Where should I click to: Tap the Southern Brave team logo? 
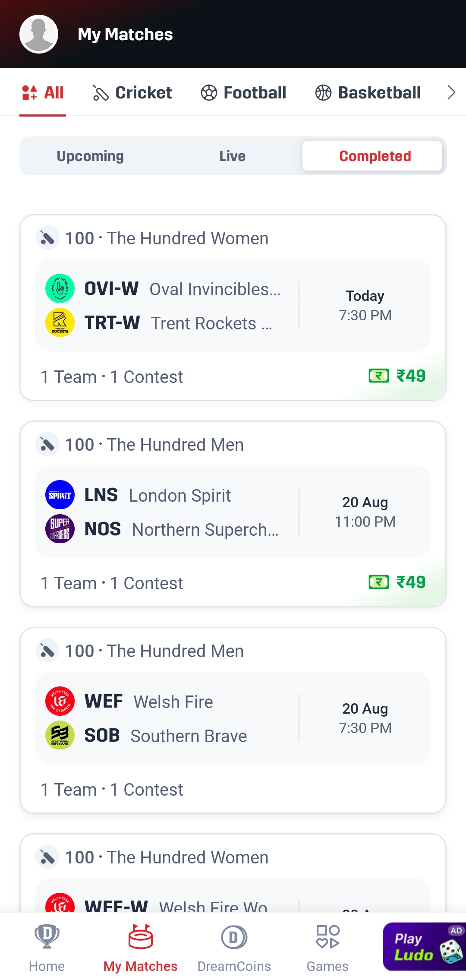tap(60, 735)
